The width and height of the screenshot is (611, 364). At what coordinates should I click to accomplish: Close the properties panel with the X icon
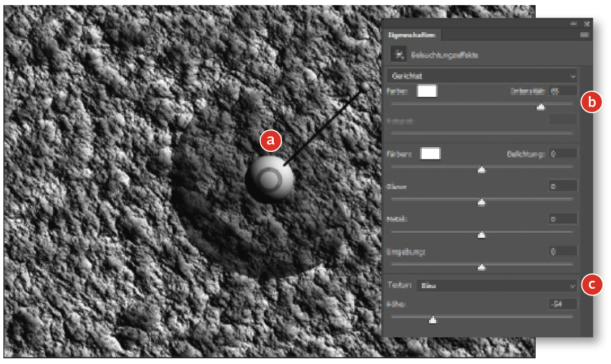tap(587, 24)
